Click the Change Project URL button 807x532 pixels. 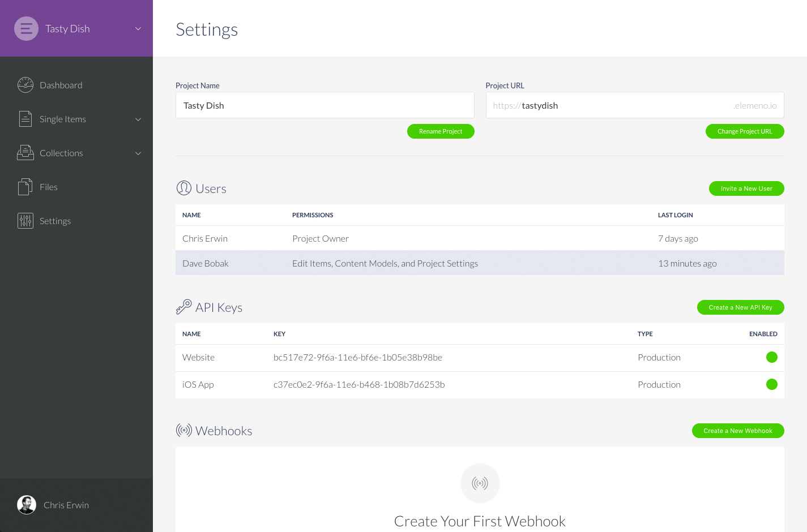745,131
